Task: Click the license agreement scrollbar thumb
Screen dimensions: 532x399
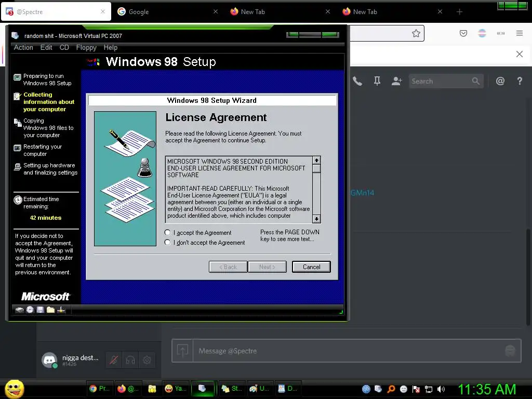Action: click(316, 169)
